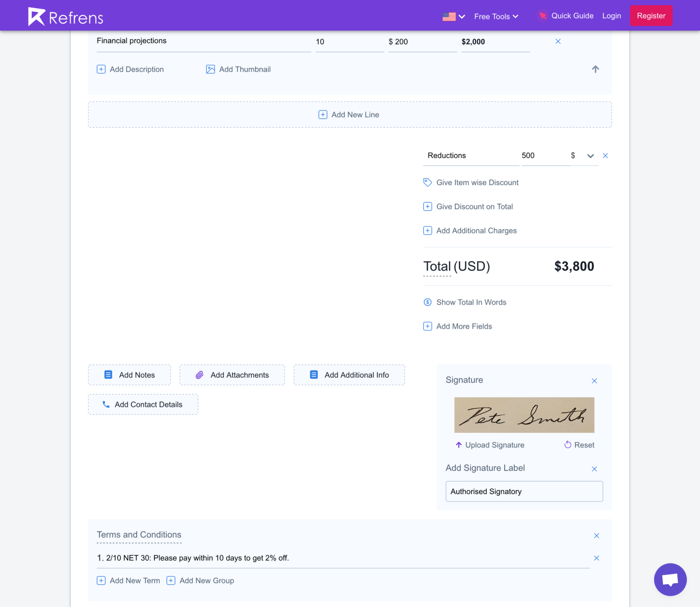This screenshot has width=700, height=607.
Task: Open the country flag language dropdown
Action: coord(453,15)
